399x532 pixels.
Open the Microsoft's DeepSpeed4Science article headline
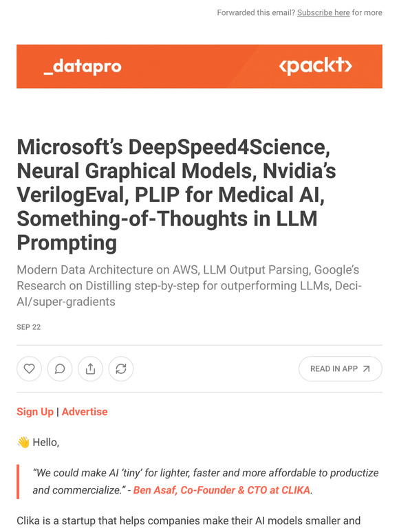pyautogui.click(x=177, y=195)
